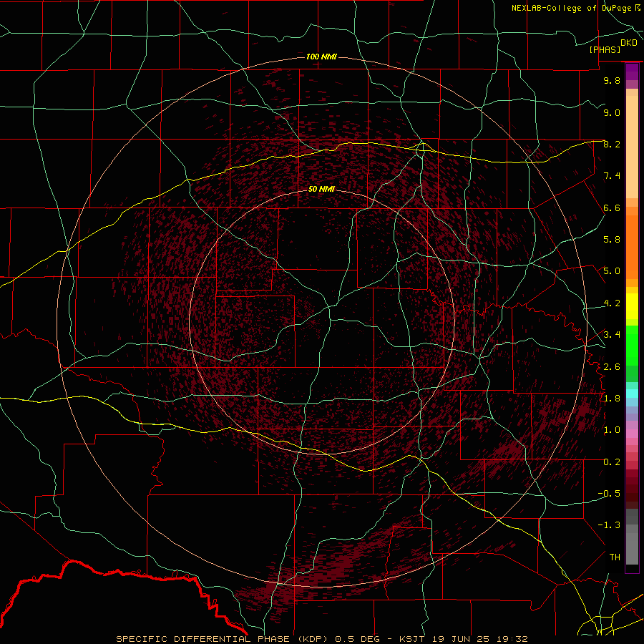Viewport: 644px width, 644px height.
Task: Click the 7.4 legend value
Action: pyautogui.click(x=612, y=176)
